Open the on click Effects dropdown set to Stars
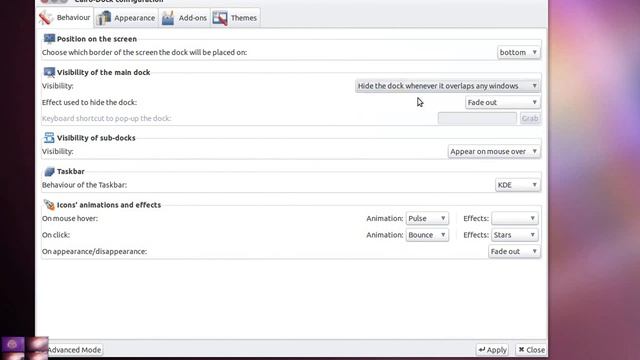 coord(514,235)
